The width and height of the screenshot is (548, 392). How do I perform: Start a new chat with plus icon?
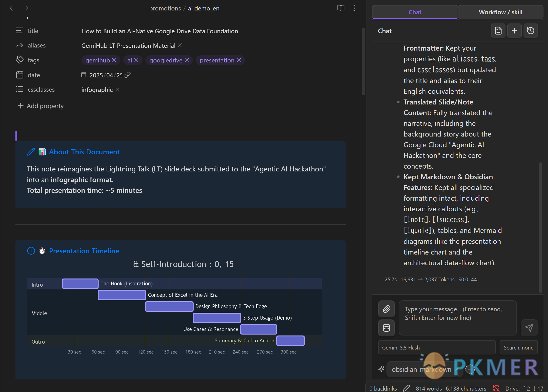point(515,31)
